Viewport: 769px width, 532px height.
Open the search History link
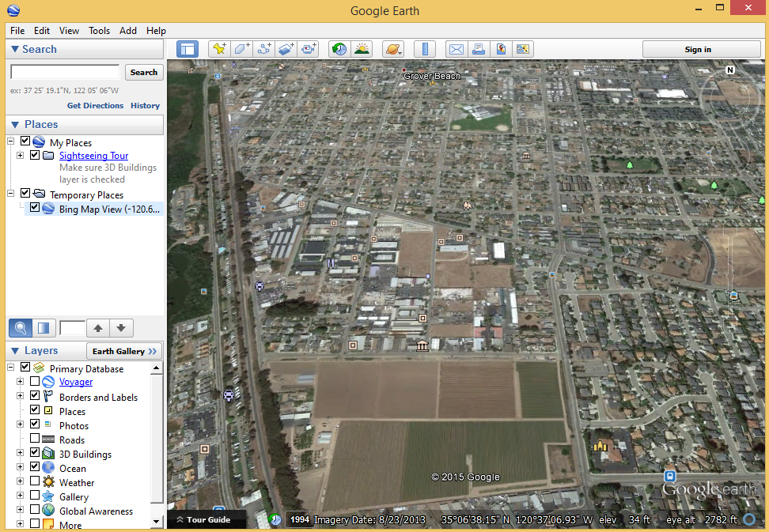point(145,105)
